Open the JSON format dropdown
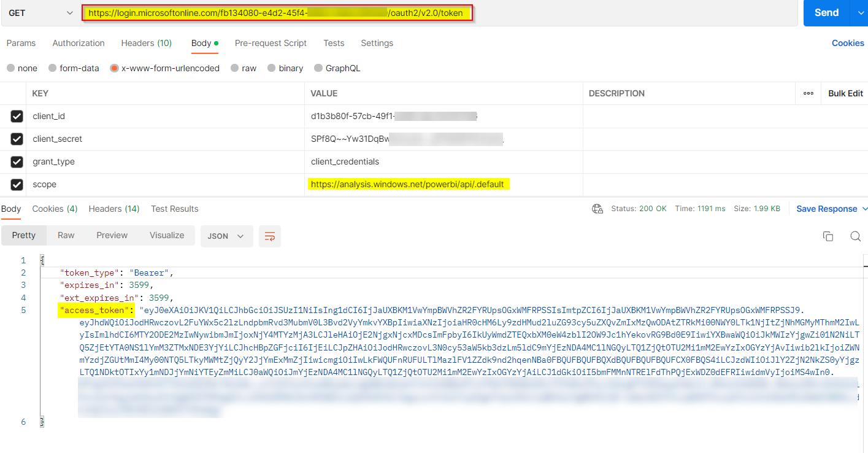Viewport: 868px width, 453px height. (x=226, y=236)
